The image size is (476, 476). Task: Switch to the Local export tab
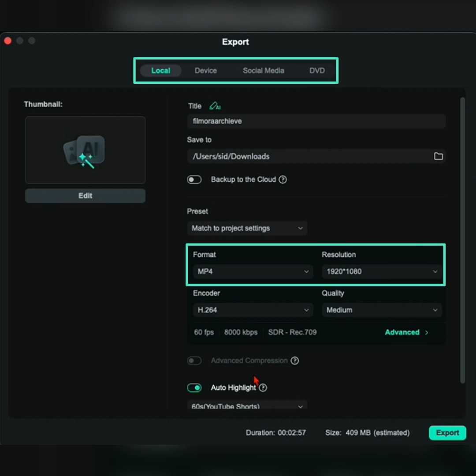(x=160, y=71)
